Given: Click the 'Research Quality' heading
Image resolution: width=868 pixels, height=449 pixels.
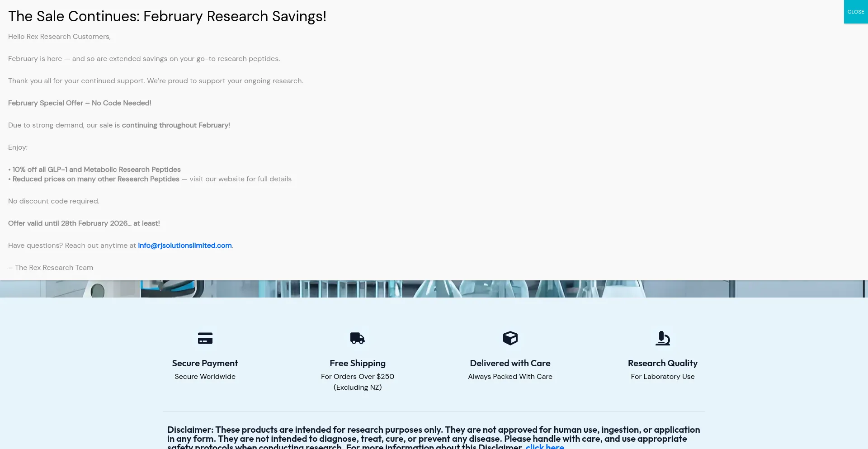Looking at the screenshot, I should 663,363.
